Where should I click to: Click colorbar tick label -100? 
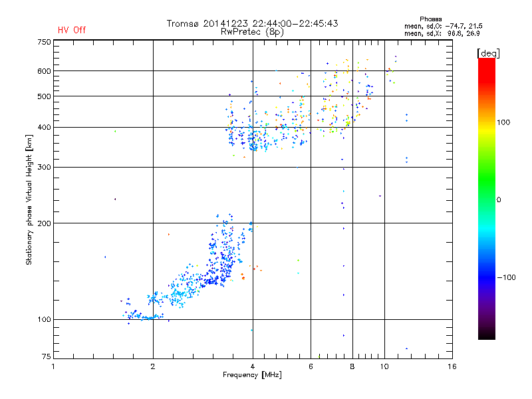pos(506,277)
